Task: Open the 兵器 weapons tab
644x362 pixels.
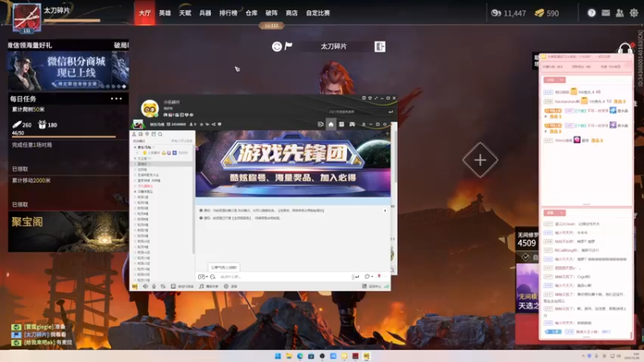Action: 205,13
